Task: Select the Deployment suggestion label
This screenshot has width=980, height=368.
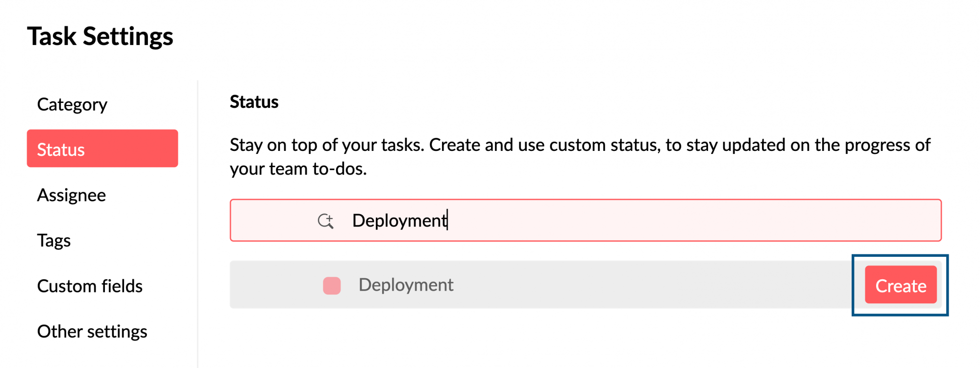Action: [x=406, y=285]
